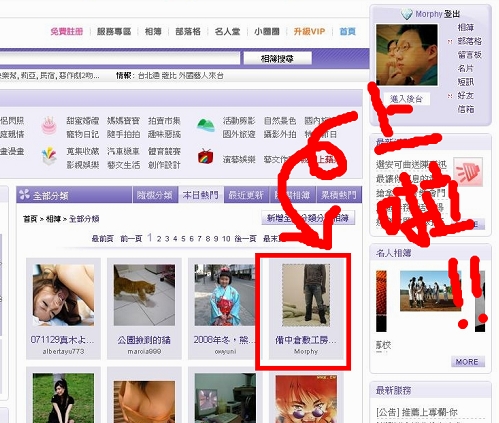This screenshot has width=499, height=423.
Task: Go to 前一頁 in pagination
Action: [x=131, y=239]
